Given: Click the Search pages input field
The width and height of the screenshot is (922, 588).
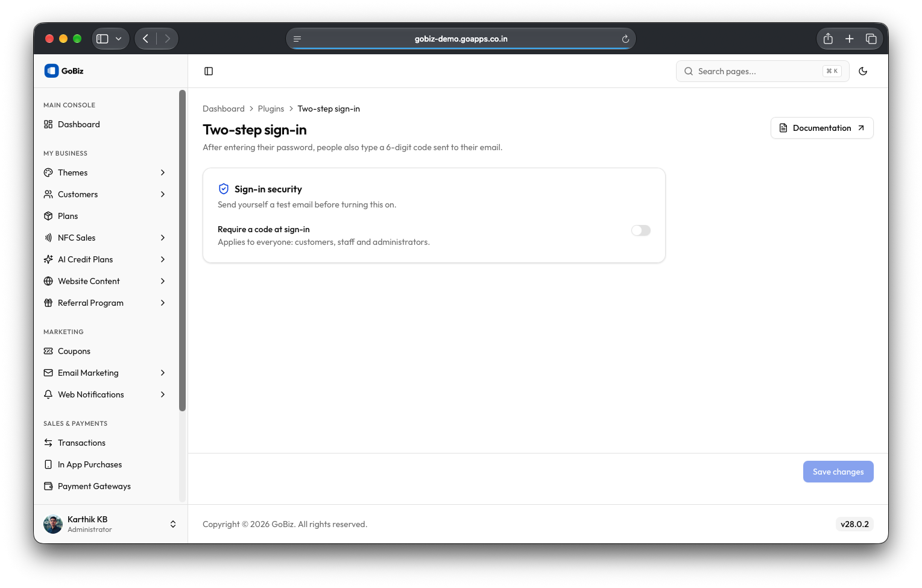Looking at the screenshot, I should pos(763,71).
